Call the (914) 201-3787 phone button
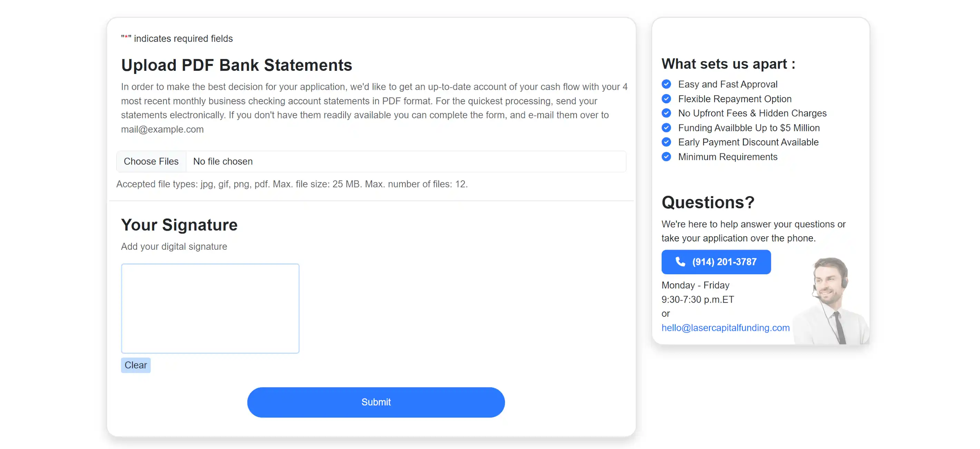The width and height of the screenshot is (980, 449). 716,262
